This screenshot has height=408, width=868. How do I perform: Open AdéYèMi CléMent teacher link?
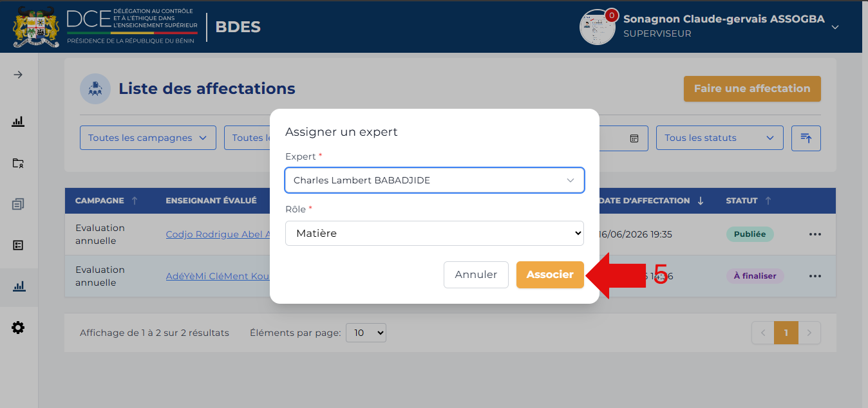(x=218, y=276)
